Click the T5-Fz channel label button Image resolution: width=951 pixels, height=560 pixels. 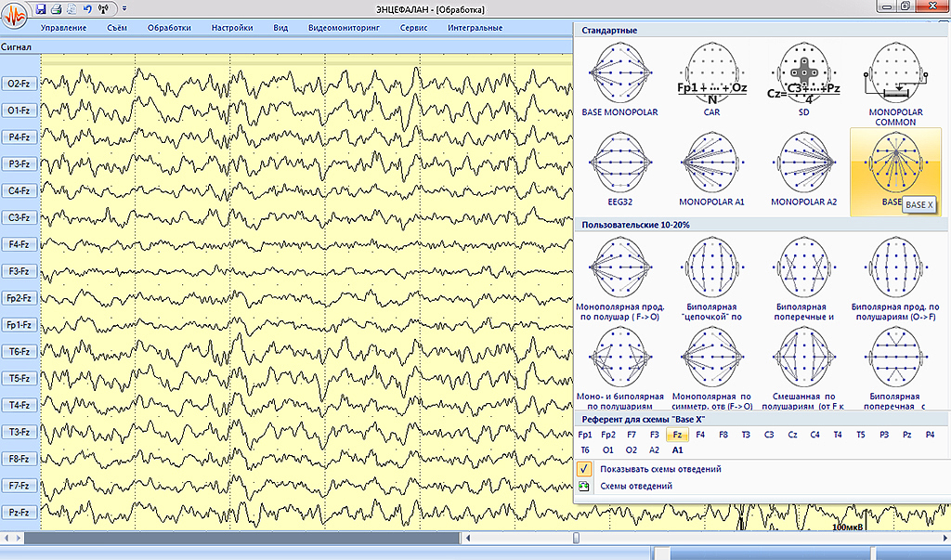click(20, 378)
